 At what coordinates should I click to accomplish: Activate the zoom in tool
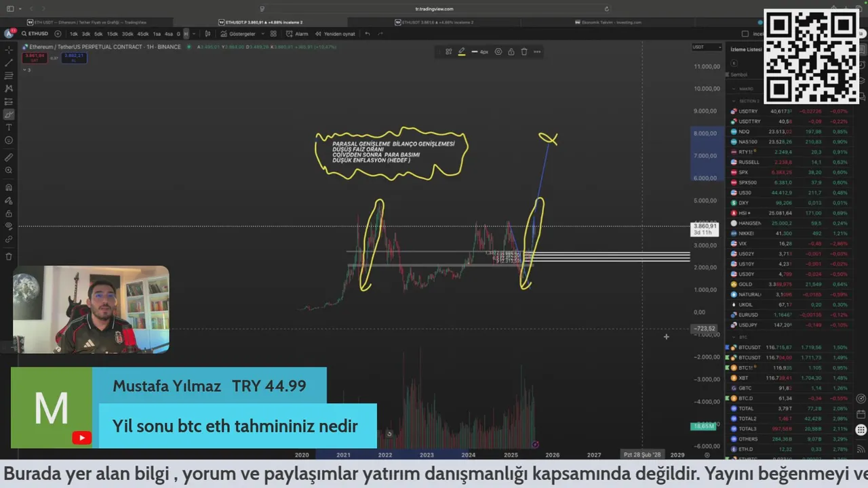9,170
